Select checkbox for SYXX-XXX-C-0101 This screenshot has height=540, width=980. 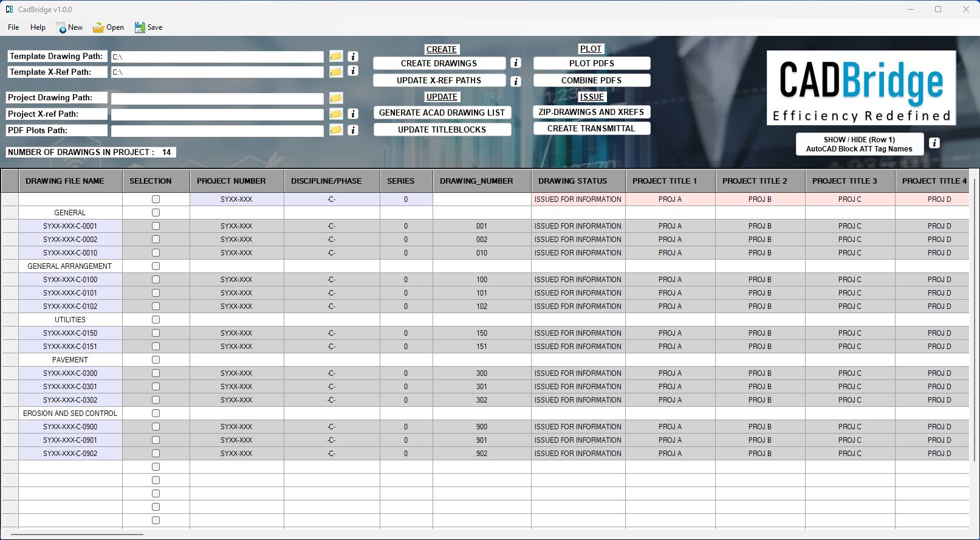tap(156, 293)
